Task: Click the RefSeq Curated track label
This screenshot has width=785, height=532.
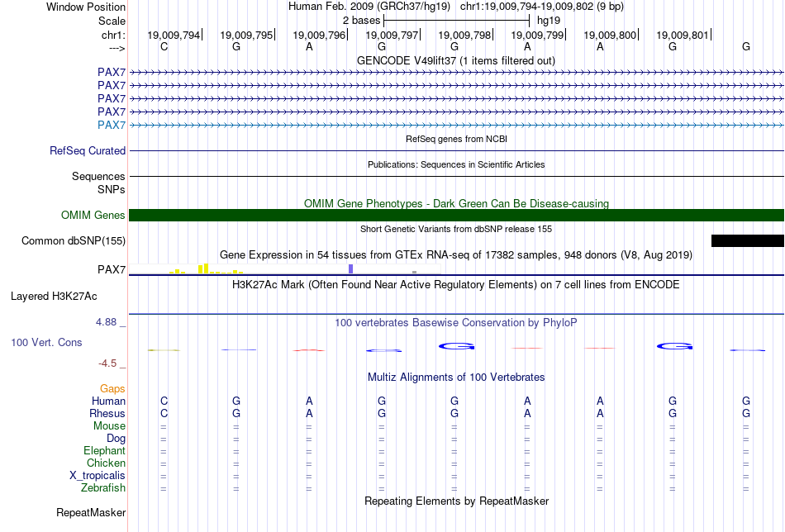Action: [88, 150]
